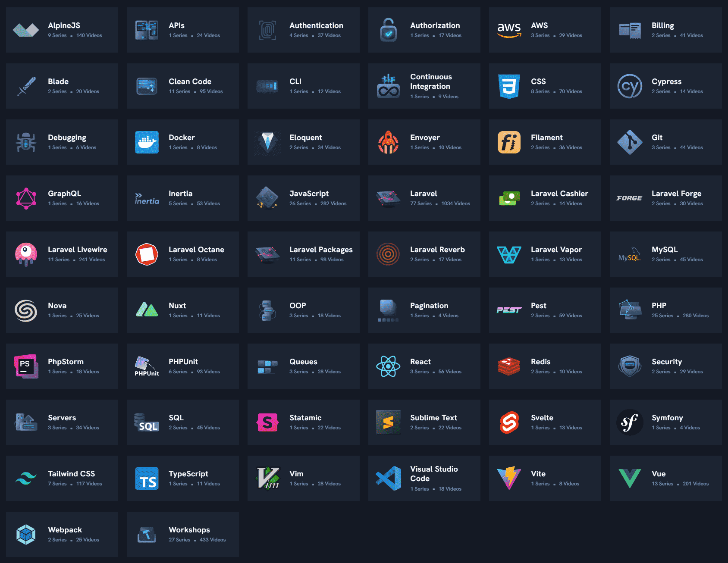Open the Billing card
Screen dimensions: 728x563
pyautogui.click(x=666, y=30)
